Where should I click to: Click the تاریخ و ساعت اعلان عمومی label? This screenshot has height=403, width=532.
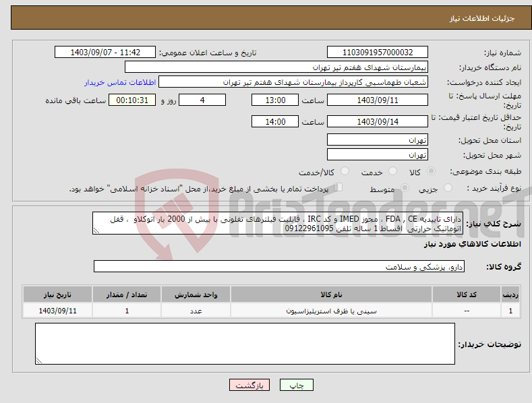tap(208, 53)
